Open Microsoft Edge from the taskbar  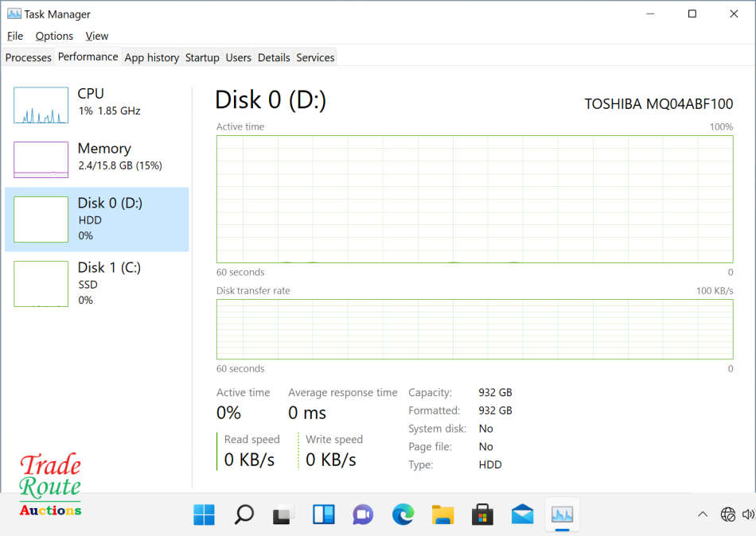click(403, 515)
